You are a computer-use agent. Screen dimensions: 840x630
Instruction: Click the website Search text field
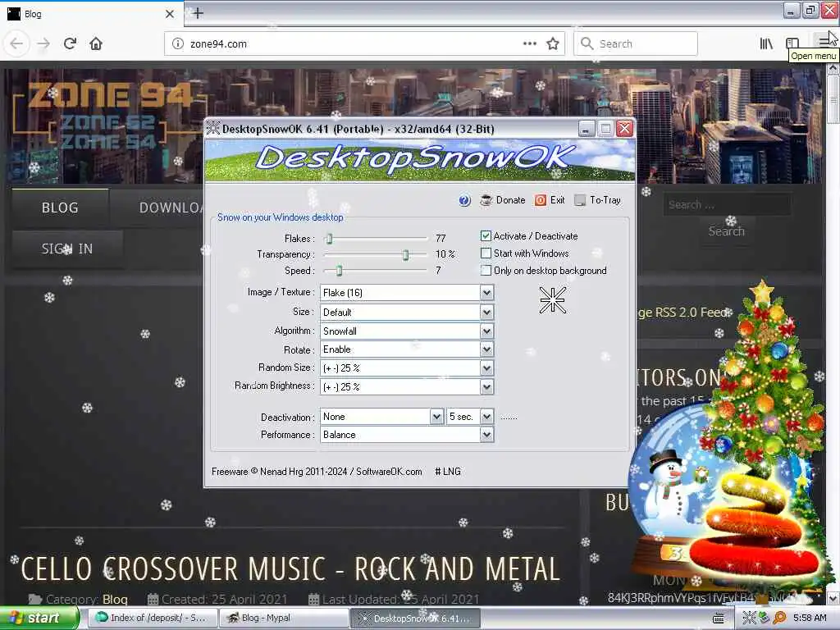(727, 204)
